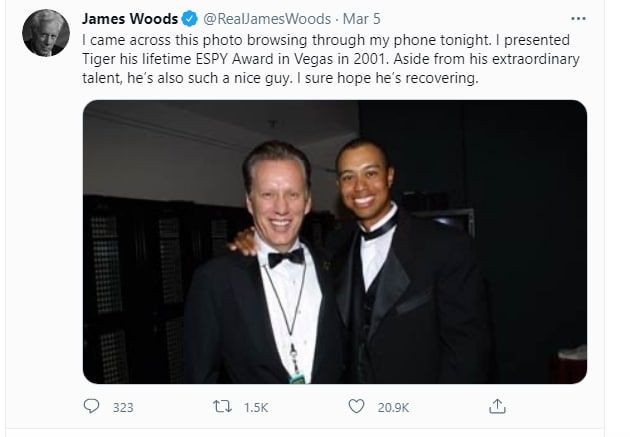The image size is (630, 437).
Task: Retweet this post via the retweet icon
Action: pyautogui.click(x=226, y=407)
